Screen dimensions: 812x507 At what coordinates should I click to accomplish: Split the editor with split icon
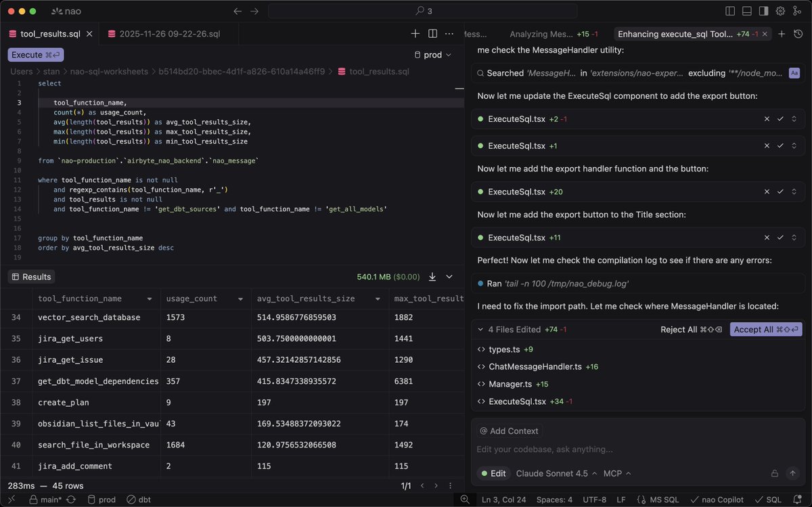click(x=432, y=33)
